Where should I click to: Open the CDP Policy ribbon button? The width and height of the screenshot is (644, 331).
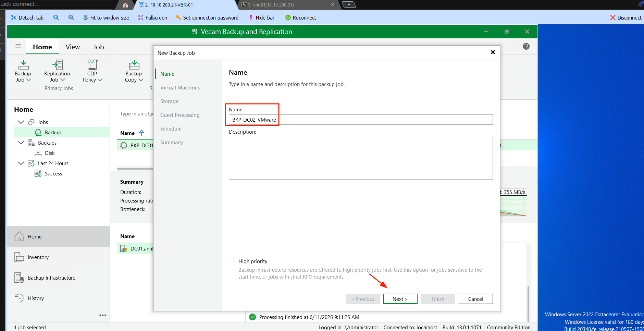(92, 71)
